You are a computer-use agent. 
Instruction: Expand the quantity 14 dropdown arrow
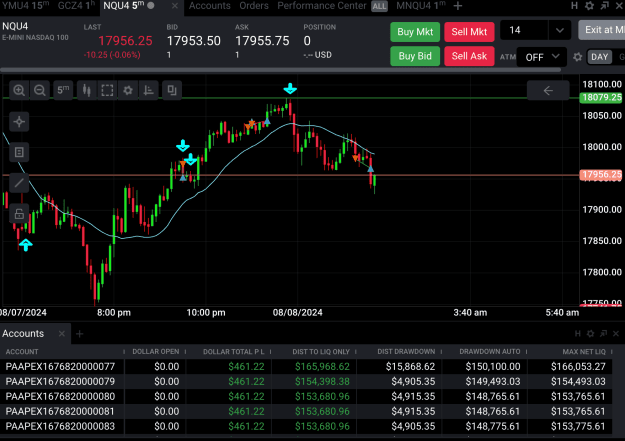tap(559, 30)
